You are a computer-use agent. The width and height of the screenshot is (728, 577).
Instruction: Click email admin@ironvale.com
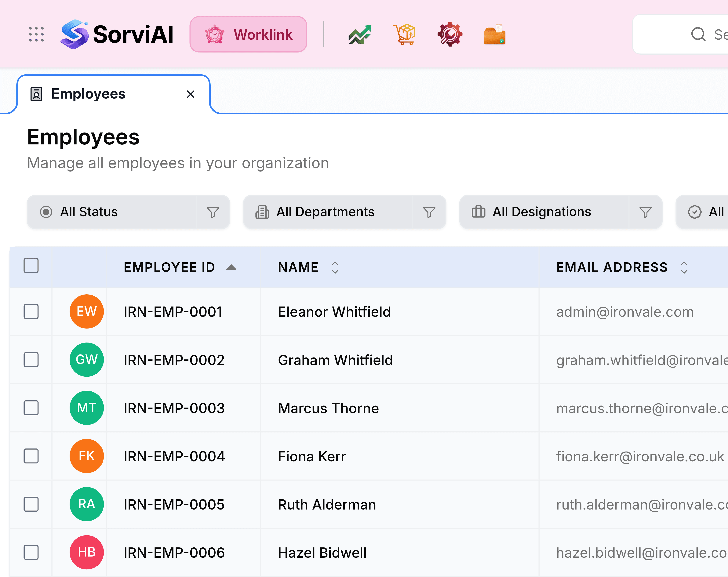point(625,312)
